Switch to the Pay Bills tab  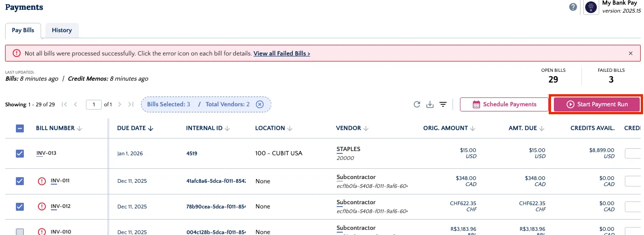pos(23,30)
